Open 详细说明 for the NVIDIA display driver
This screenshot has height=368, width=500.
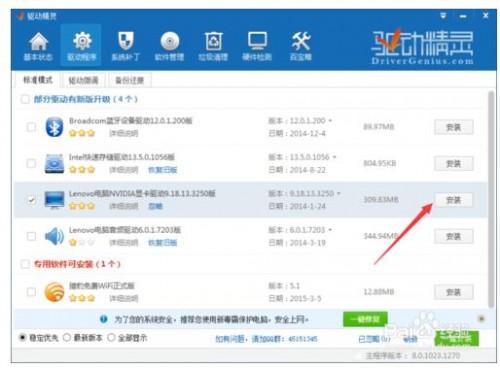click(x=124, y=206)
